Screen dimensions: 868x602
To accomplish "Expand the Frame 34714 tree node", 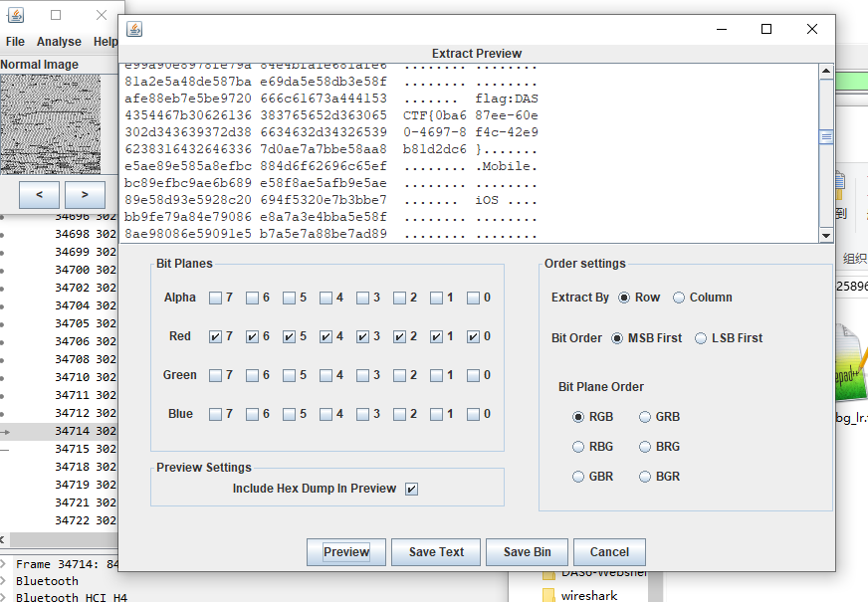I will pos(6,564).
